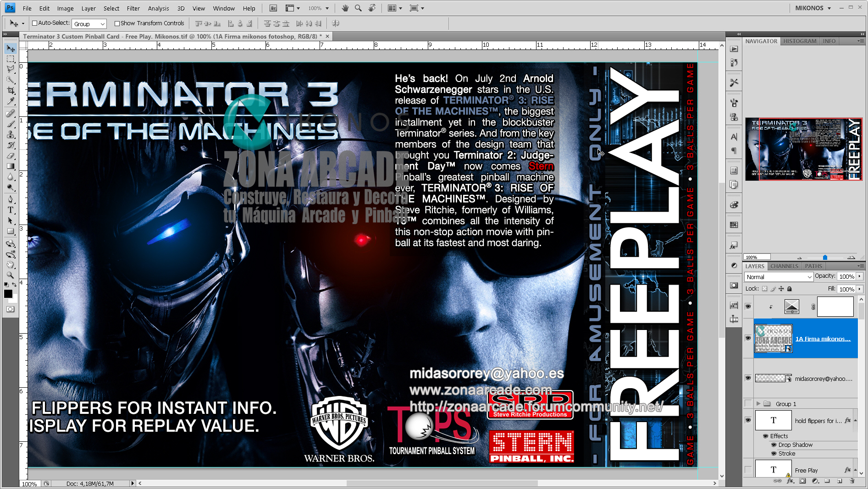Switch to the Paths tab
Viewport: 868px width, 489px height.
[813, 266]
